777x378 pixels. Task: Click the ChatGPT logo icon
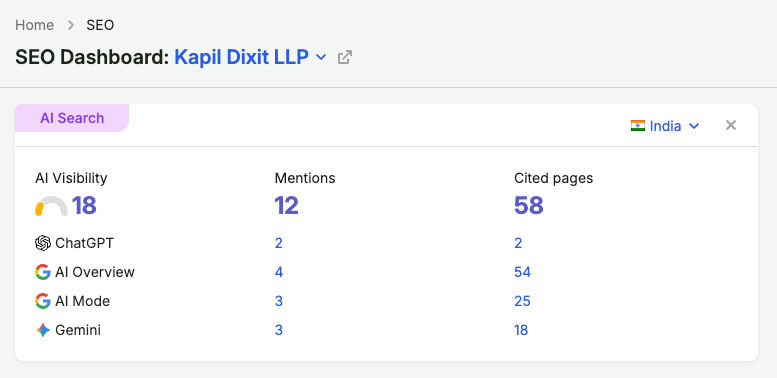43,243
